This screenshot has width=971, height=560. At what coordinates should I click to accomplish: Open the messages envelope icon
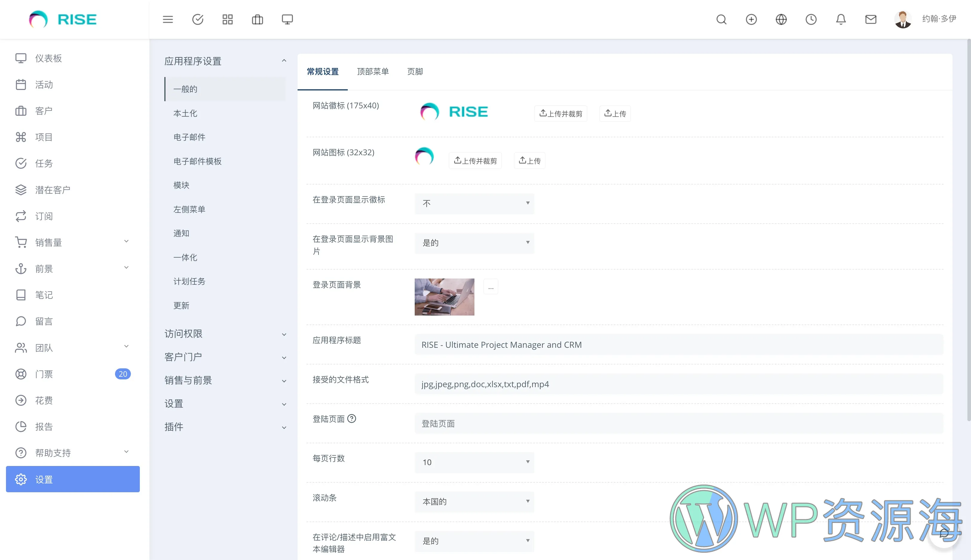tap(871, 19)
